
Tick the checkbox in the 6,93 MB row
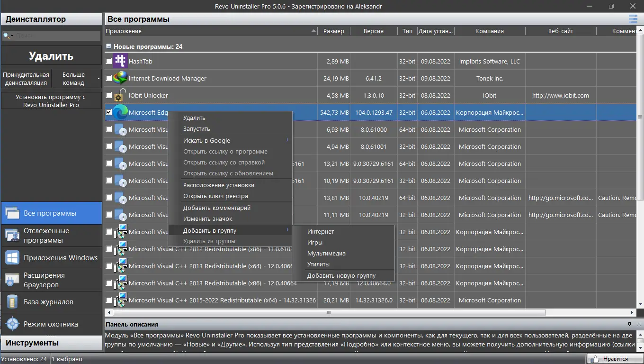(x=109, y=129)
